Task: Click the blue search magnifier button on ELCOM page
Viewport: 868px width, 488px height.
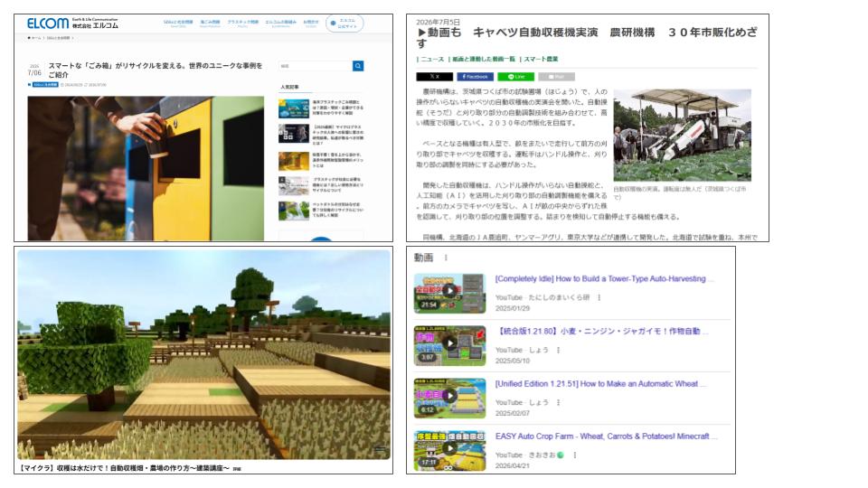Action: [x=358, y=66]
